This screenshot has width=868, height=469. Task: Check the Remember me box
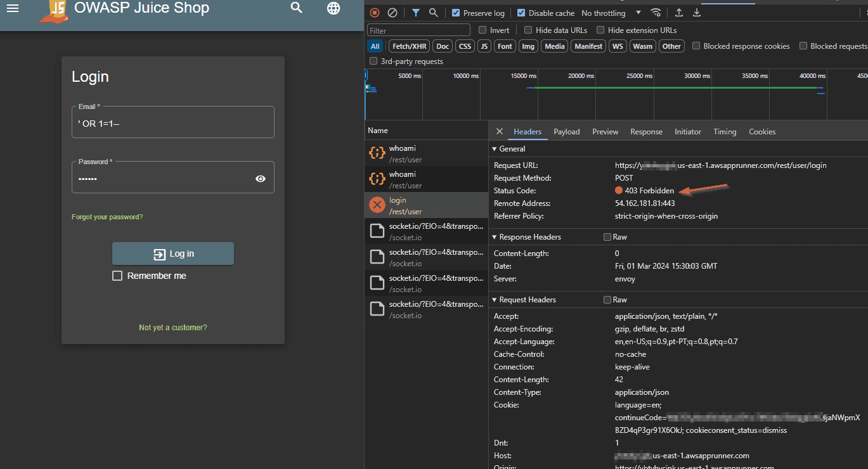point(117,276)
